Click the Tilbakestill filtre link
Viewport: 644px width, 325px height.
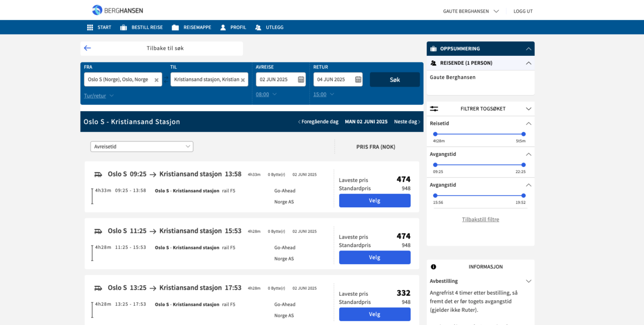480,219
